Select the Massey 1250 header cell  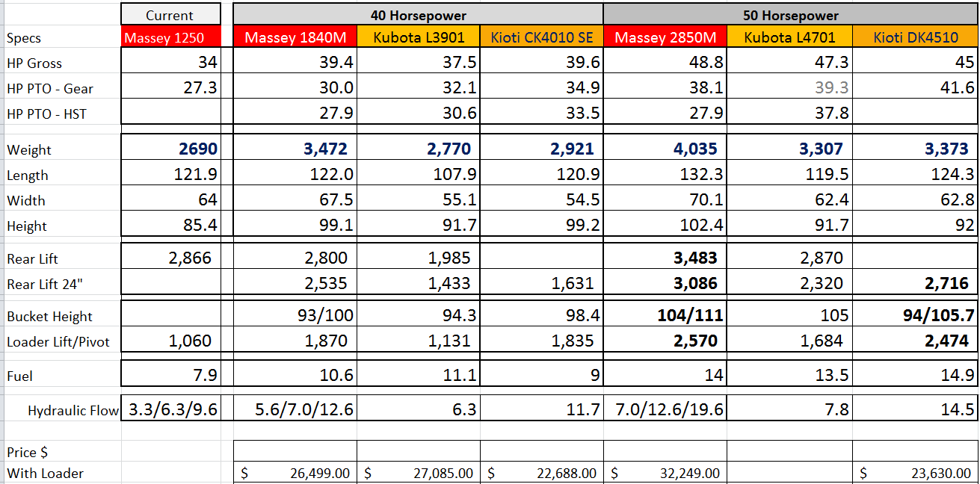click(x=170, y=37)
